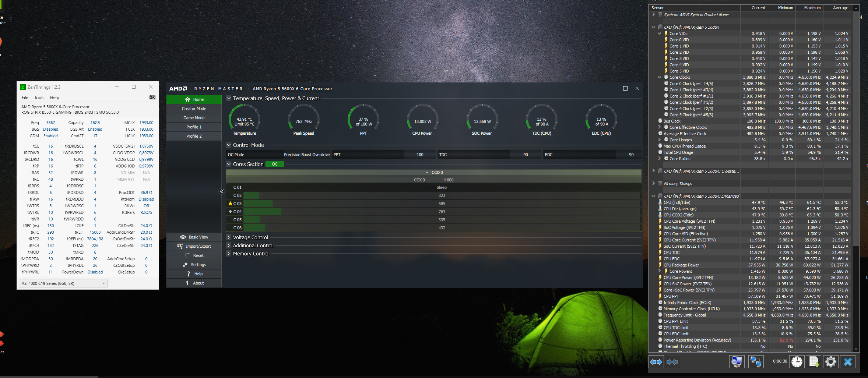The image size is (868, 378).
Task: Click the Reset icon in Ryzen Master sidebar
Action: (x=187, y=255)
